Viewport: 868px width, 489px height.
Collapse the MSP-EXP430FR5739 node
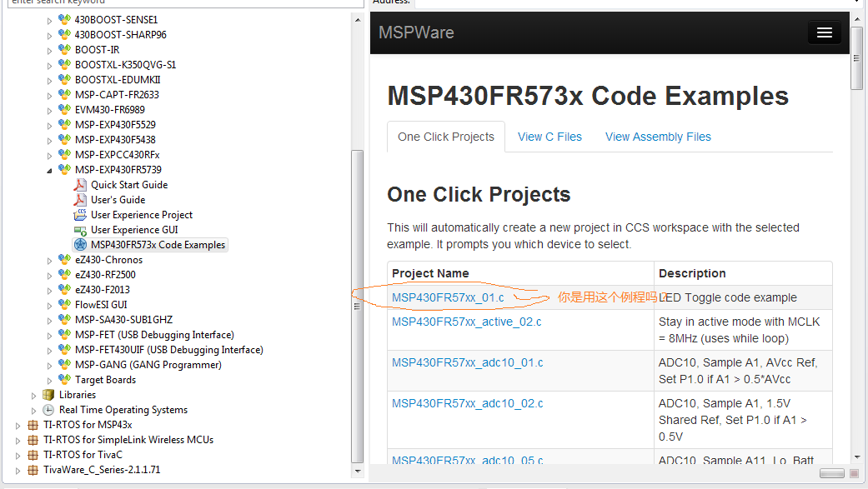(49, 171)
